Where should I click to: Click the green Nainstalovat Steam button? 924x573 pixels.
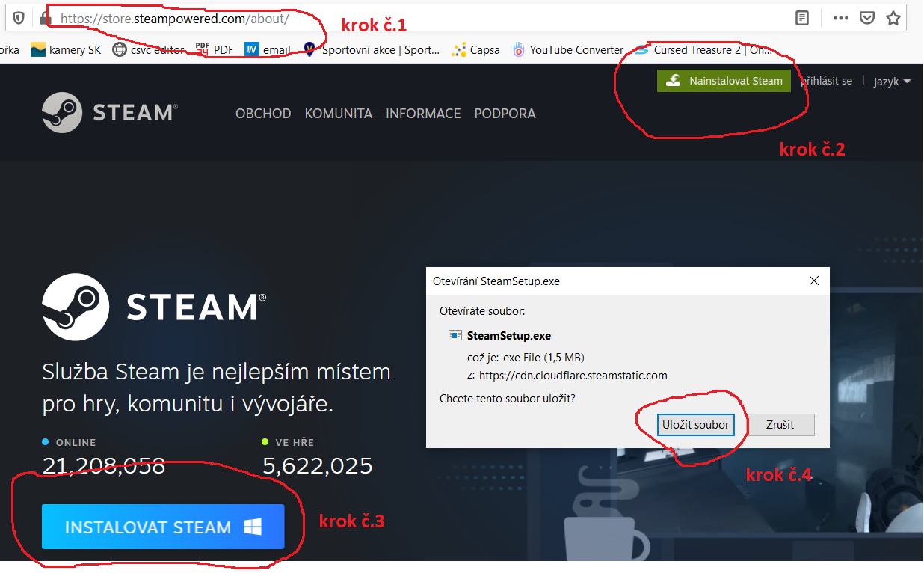coord(724,81)
